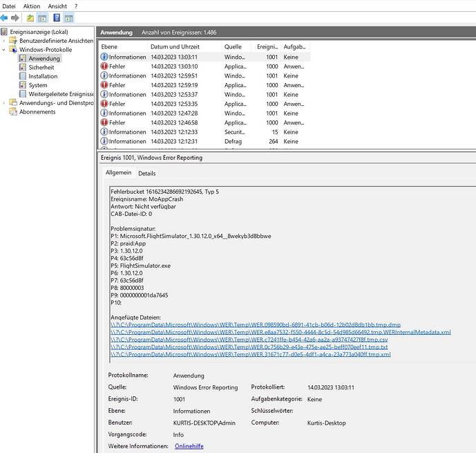Sort by Datum und Uhrzeit column header
Image resolution: width=476 pixels, height=453 pixels.
pos(175,47)
